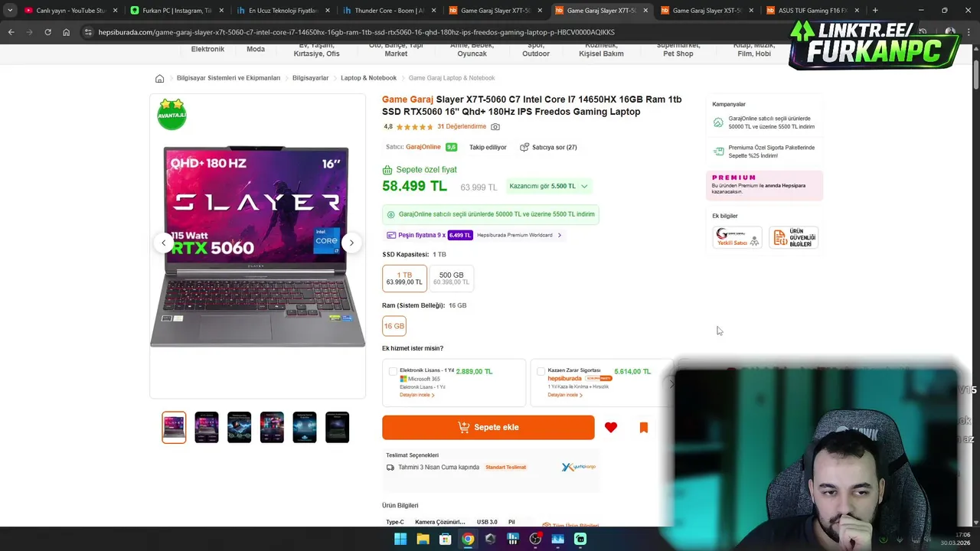
Task: Open Ürün Güvenliği Bilgileri badge
Action: (x=794, y=237)
